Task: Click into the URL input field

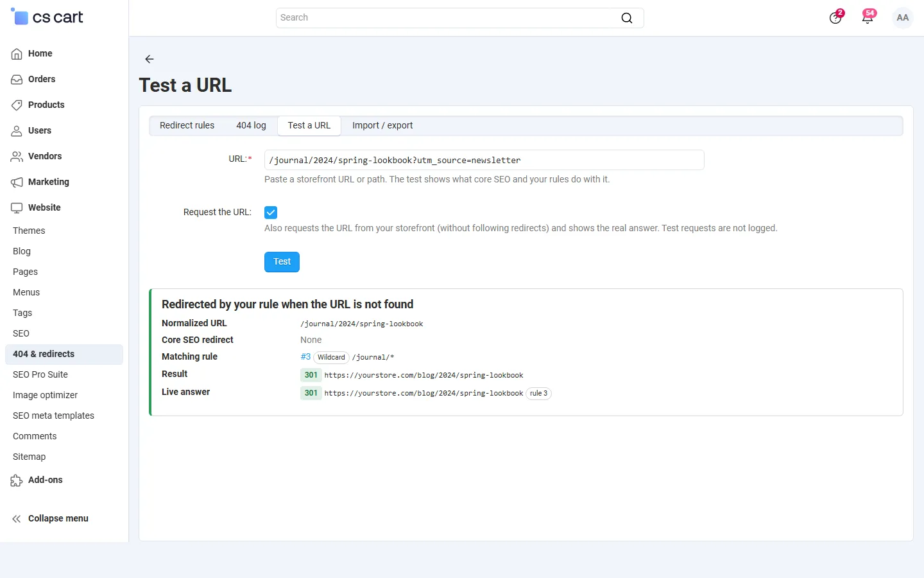Action: (x=484, y=160)
